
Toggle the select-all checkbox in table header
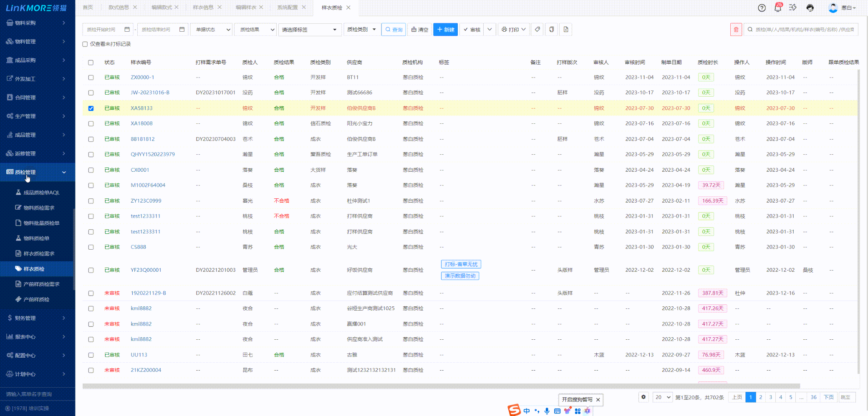91,63
